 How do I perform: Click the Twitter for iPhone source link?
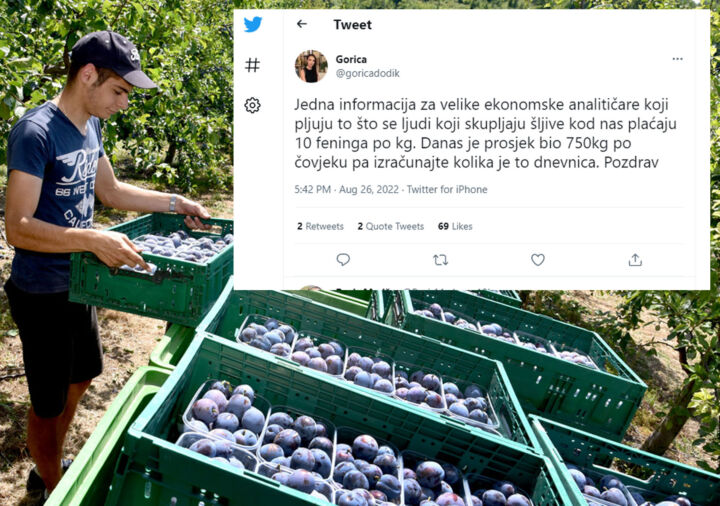447,190
